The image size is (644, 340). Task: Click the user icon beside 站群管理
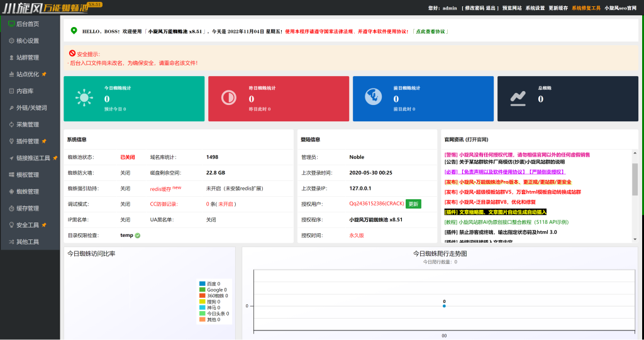[11, 57]
